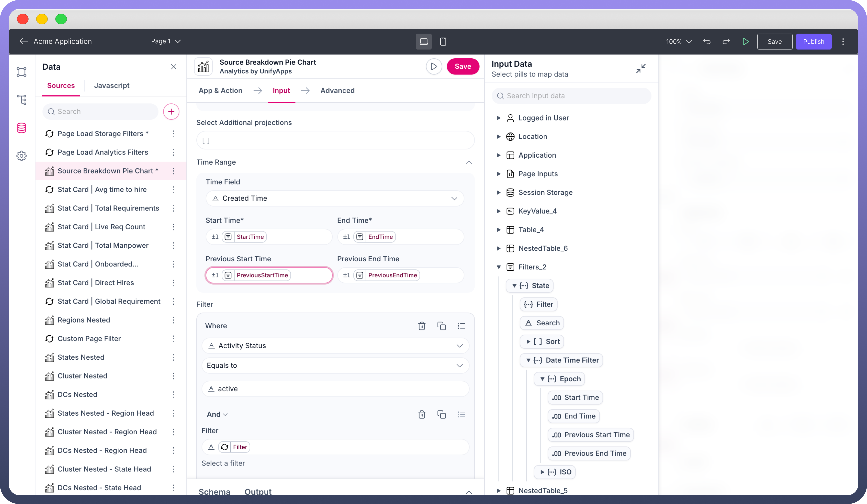The image size is (867, 504).
Task: Switch to mobile device preview
Action: pos(443,42)
